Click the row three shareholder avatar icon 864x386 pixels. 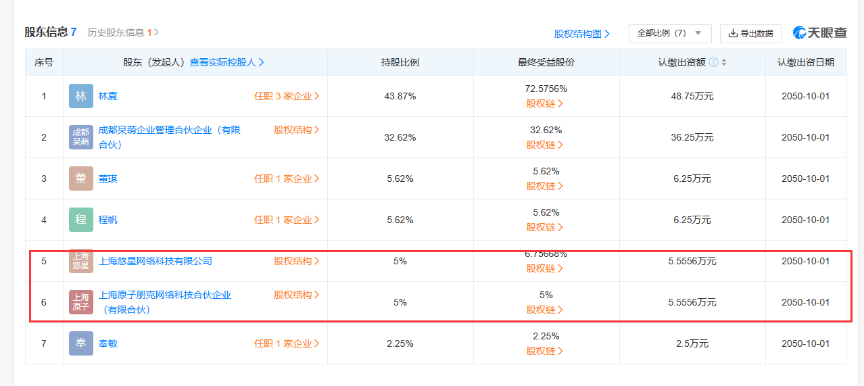point(81,178)
